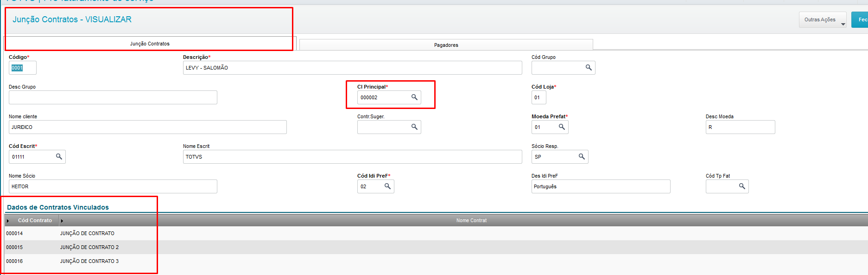Sort by Cód Contrato column header

(x=35, y=221)
